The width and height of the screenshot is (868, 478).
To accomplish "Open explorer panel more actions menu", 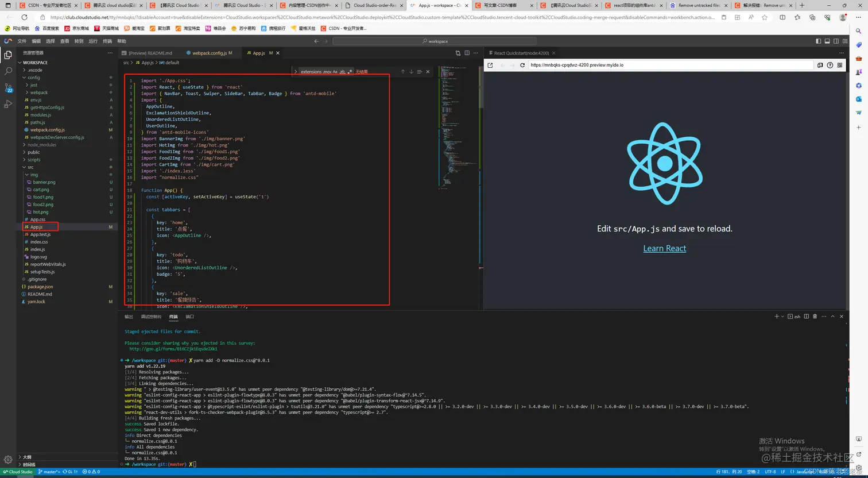I will tap(110, 53).
